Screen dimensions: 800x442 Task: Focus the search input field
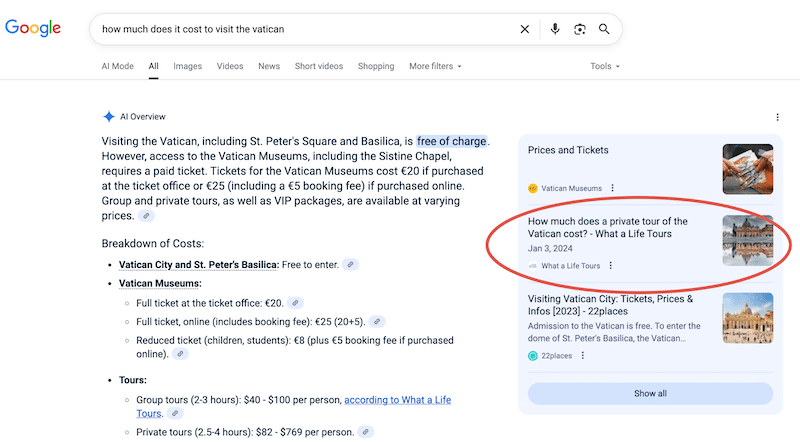(x=306, y=29)
